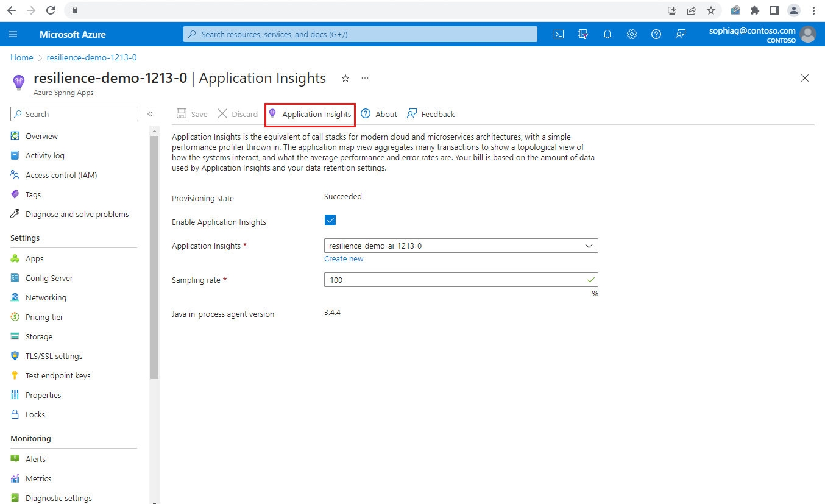This screenshot has width=825, height=504.
Task: Collapse the sidebar with the double chevron
Action: pyautogui.click(x=150, y=114)
